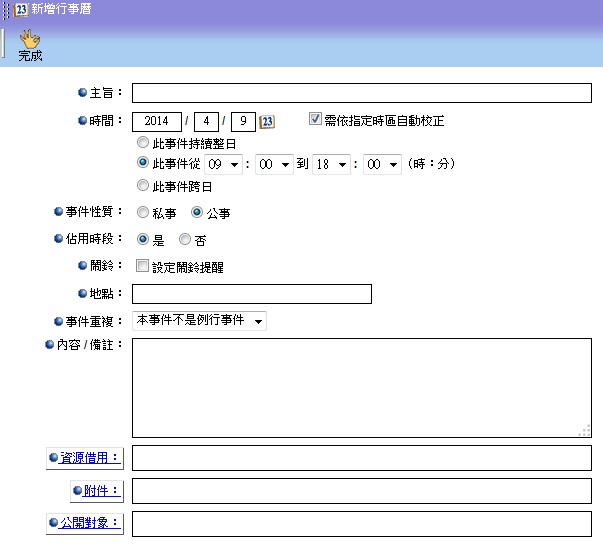Focus the 地點 location text field
Viewport: 603px width, 555px height.
click(251, 294)
